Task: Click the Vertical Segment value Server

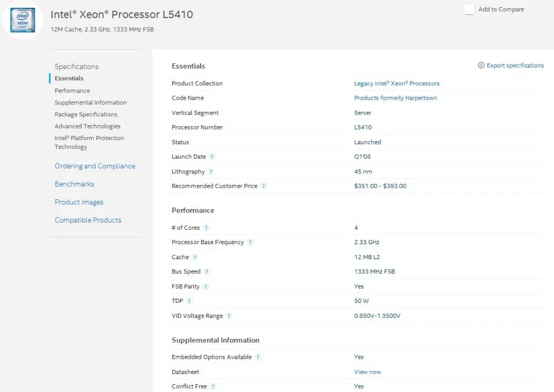Action: (362, 112)
